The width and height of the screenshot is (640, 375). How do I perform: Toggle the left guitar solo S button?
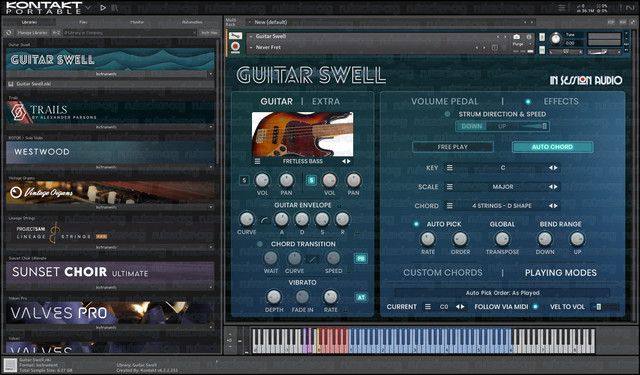coord(244,180)
